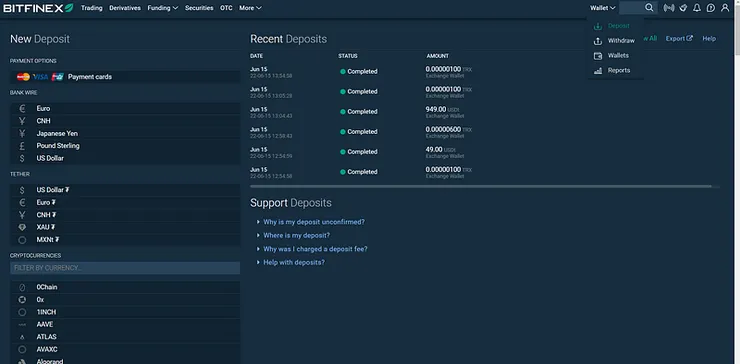Click the yen symbol beside Japanese Yen
Screen dimensions: 740x364
point(22,134)
